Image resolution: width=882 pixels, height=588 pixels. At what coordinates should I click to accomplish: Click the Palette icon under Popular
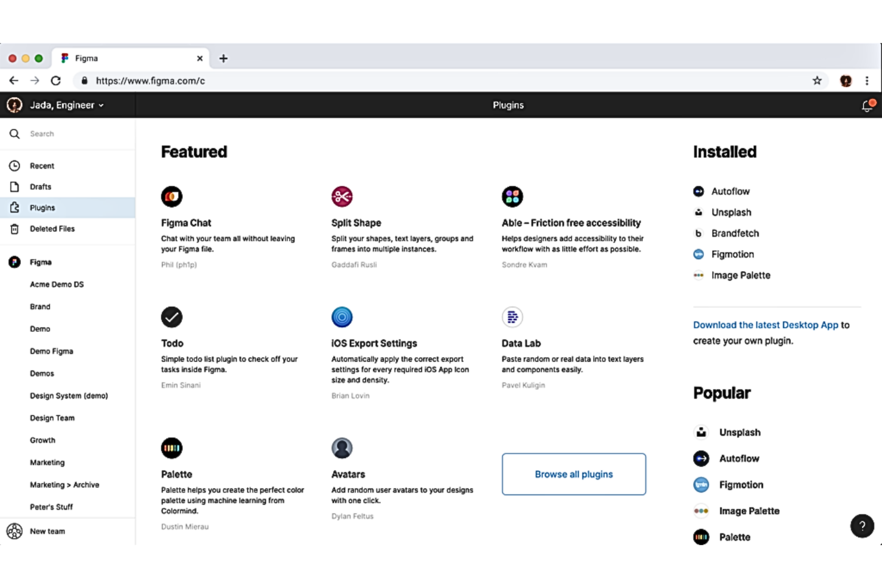[701, 537]
